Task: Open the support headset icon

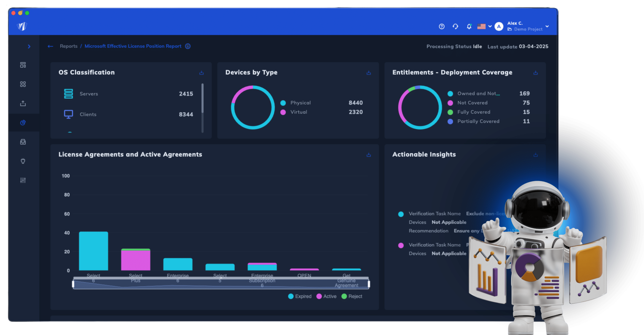Action: click(x=455, y=26)
